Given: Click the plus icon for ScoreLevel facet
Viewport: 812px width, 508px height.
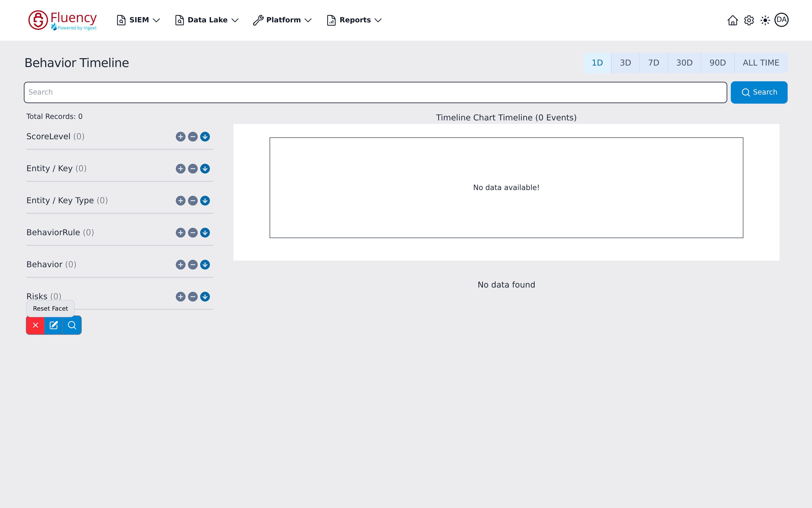Looking at the screenshot, I should point(180,136).
